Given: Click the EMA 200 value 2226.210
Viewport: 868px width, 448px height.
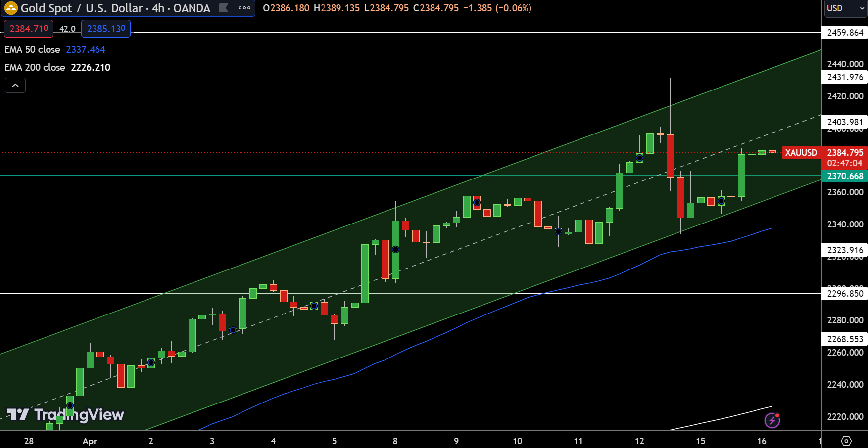Looking at the screenshot, I should [91, 67].
